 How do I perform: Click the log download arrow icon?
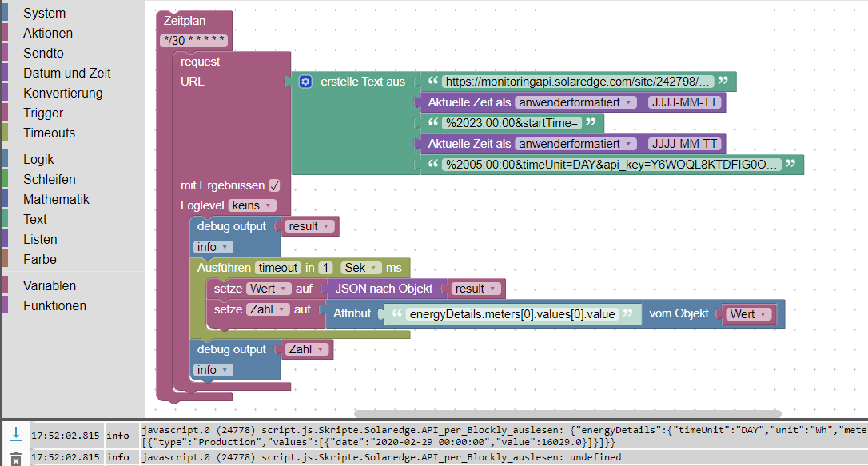point(16,434)
